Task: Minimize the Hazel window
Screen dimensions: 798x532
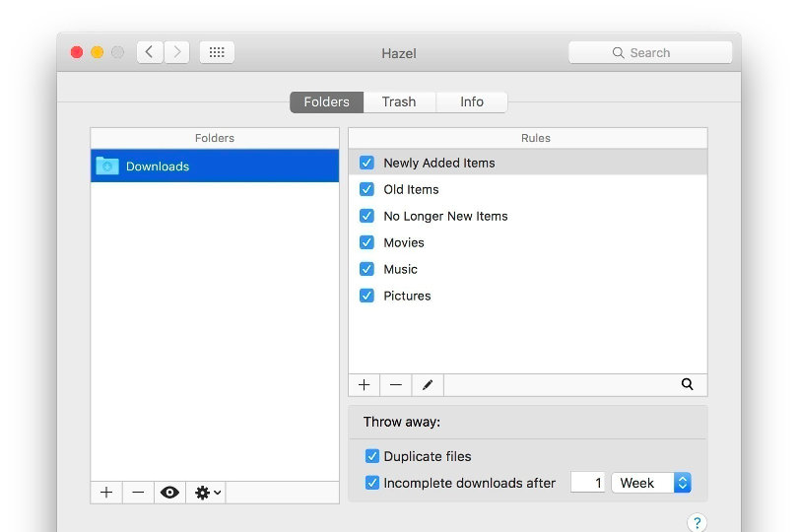Action: [98, 52]
